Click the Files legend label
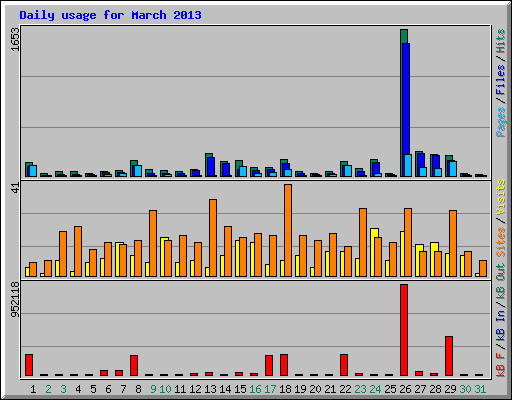 tap(500, 80)
